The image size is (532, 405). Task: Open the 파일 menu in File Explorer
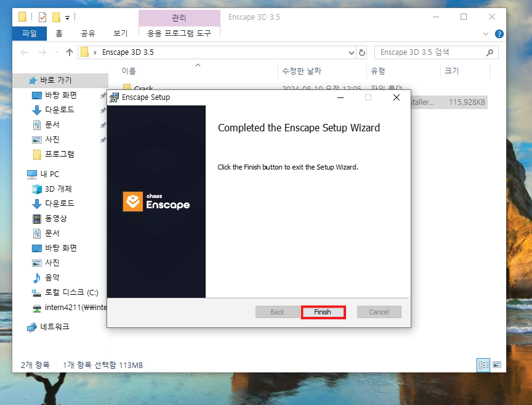coord(30,33)
